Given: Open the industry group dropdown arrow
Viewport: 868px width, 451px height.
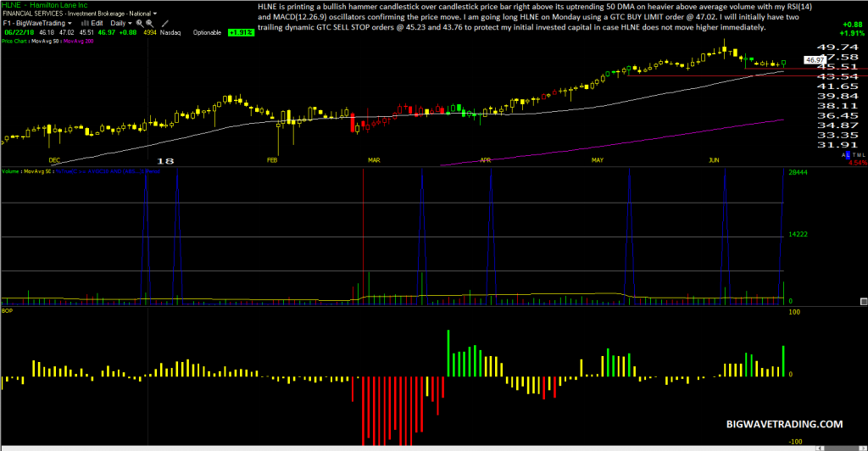Looking at the screenshot, I should click(x=155, y=14).
